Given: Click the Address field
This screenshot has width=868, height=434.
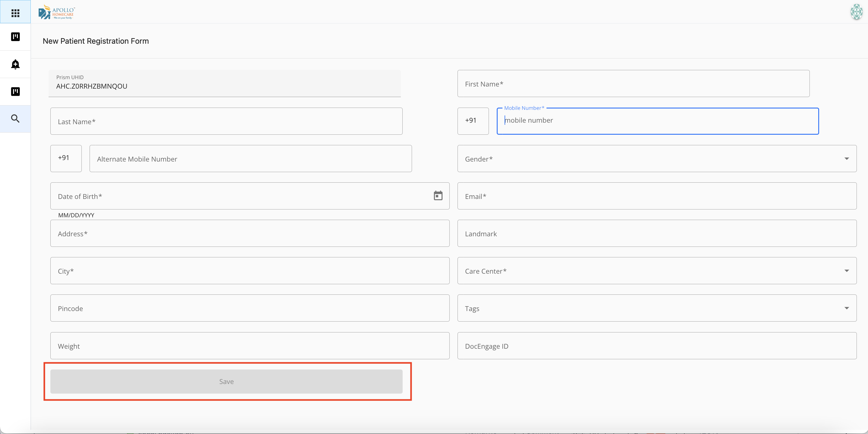Looking at the screenshot, I should click(249, 233).
